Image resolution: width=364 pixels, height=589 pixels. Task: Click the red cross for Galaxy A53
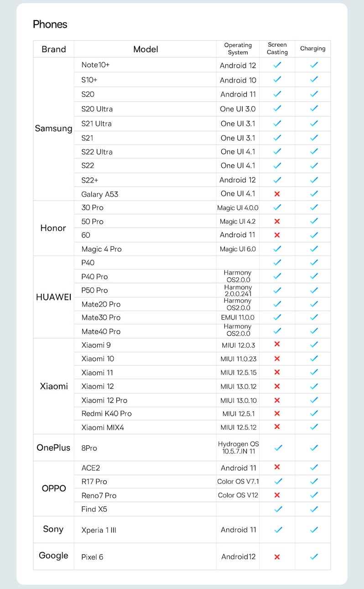277,194
